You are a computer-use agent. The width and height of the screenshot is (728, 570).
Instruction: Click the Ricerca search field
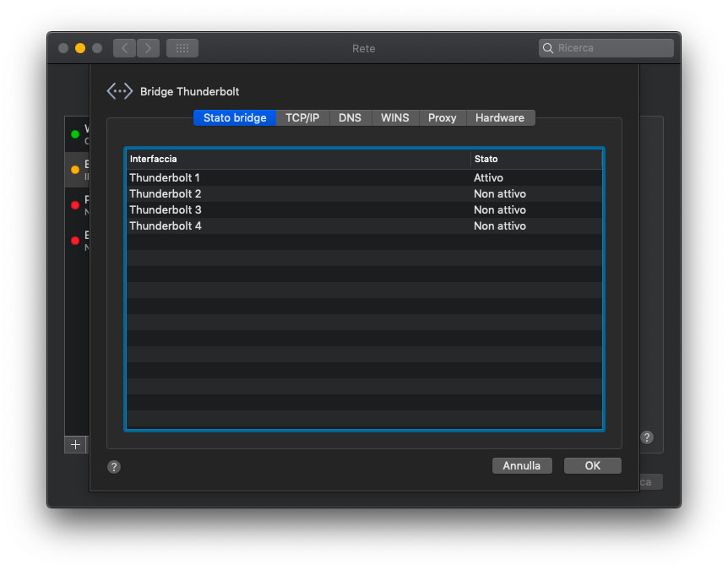606,48
